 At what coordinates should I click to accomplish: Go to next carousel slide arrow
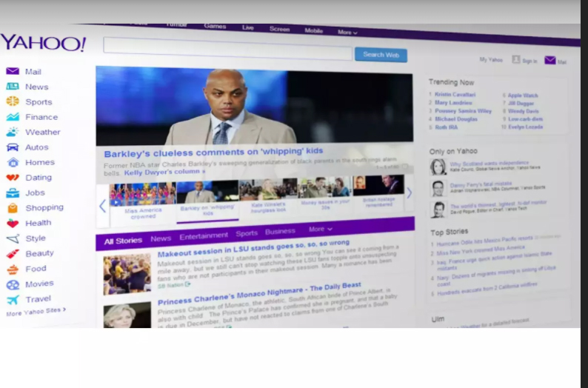[x=409, y=193]
